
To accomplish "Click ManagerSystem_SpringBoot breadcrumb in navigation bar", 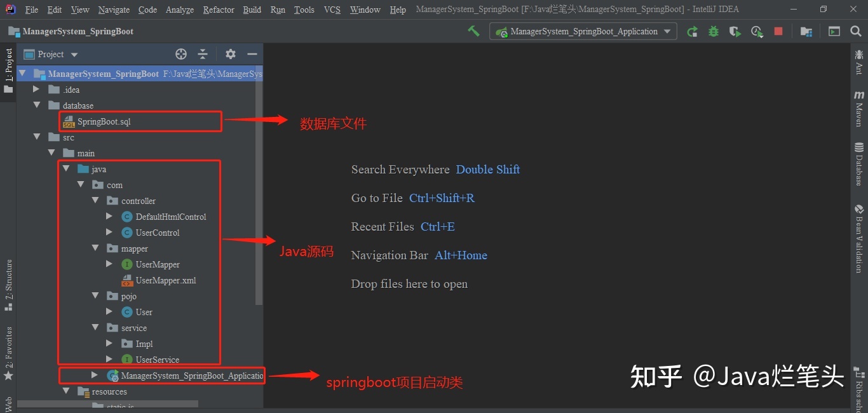I will click(x=71, y=31).
